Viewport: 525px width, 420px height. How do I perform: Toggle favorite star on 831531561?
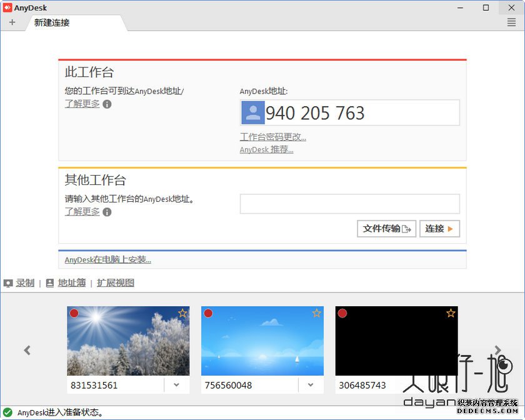[182, 313]
